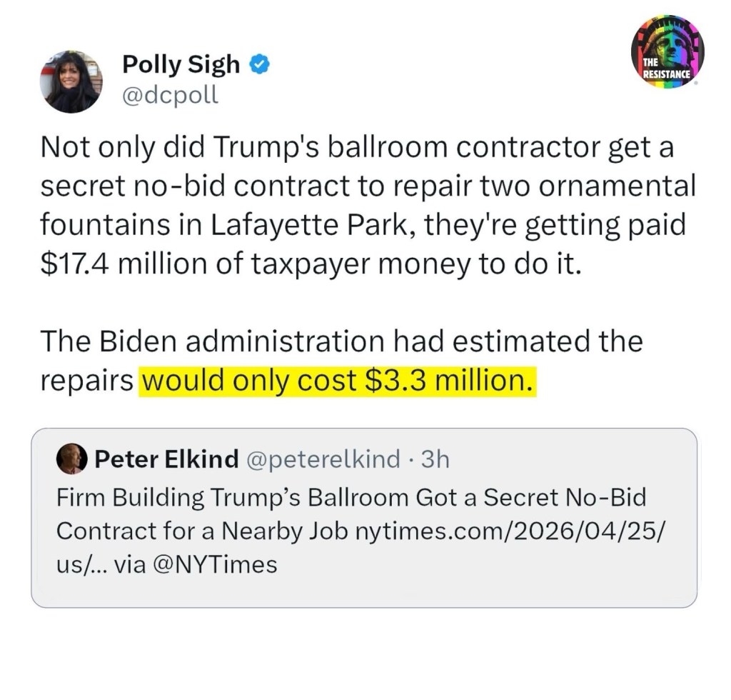Visit the @dcpoll handle
The image size is (731, 700).
tap(171, 95)
